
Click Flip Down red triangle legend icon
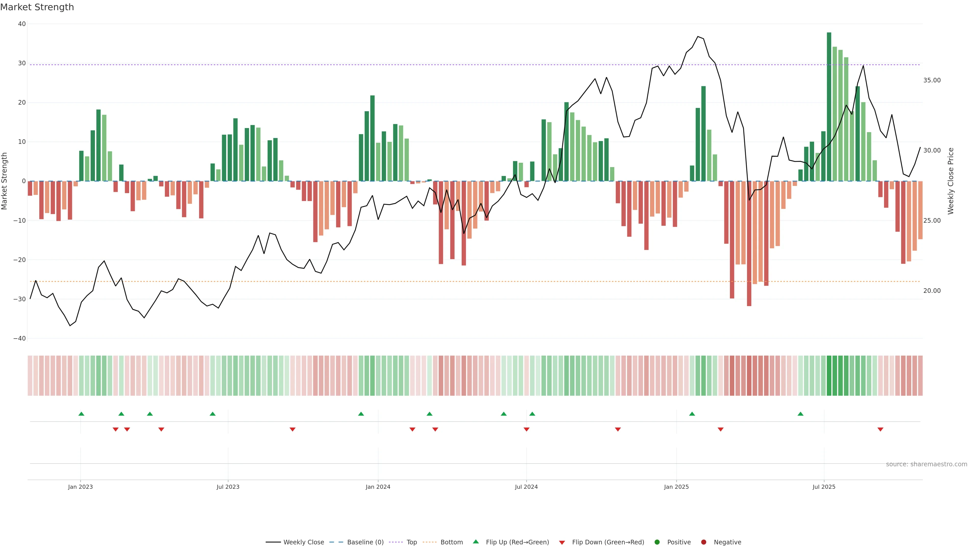[562, 543]
